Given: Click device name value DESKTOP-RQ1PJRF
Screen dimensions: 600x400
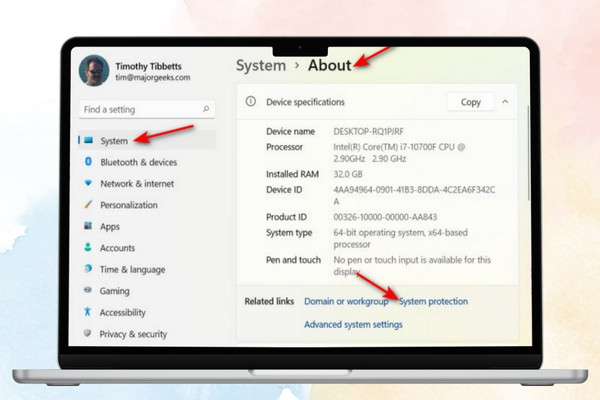Looking at the screenshot, I should coord(368,131).
